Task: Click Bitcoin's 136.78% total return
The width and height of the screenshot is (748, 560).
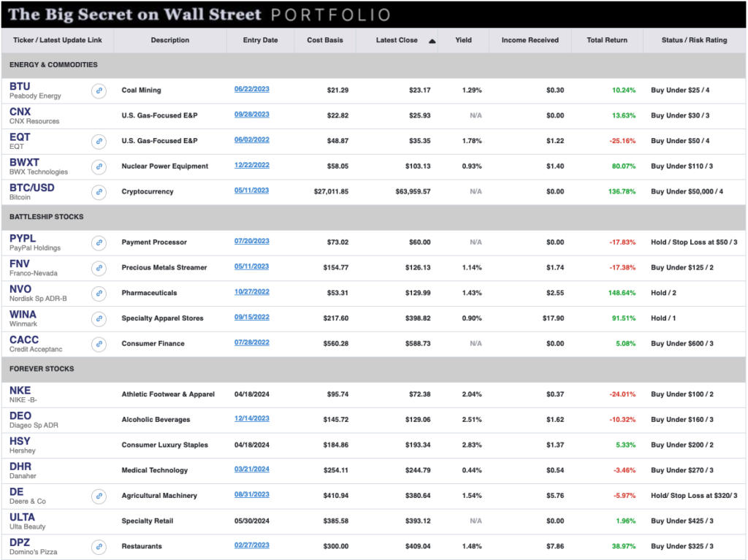Action: click(622, 191)
